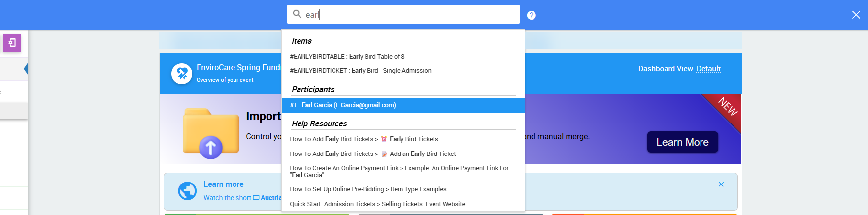Click the globe icon beside Learn more
868x215 pixels.
[x=187, y=191]
